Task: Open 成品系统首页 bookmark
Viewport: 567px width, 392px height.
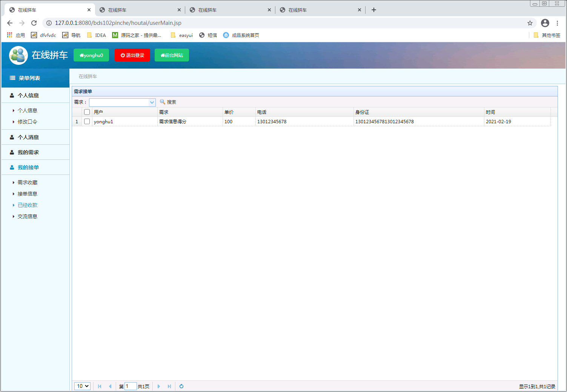Action: [x=241, y=35]
